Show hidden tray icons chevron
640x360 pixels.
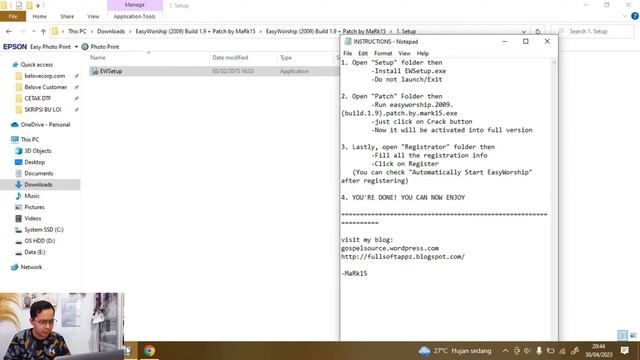505,351
